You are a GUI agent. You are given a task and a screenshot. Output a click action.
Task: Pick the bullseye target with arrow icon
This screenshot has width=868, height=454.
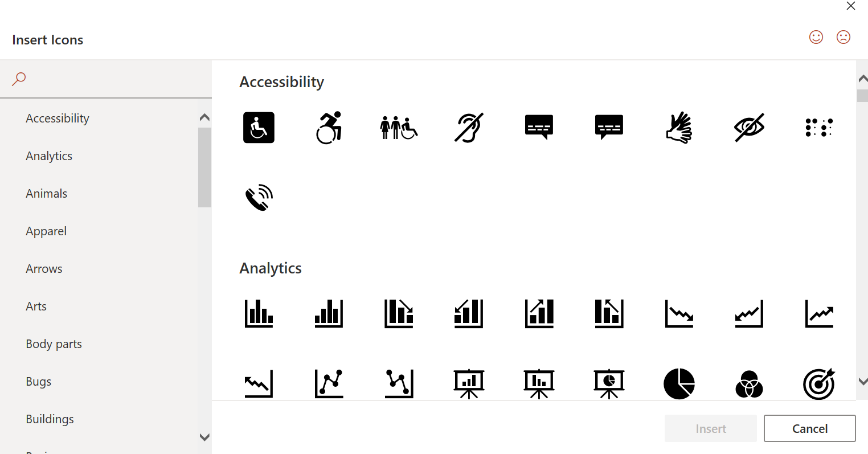(819, 383)
